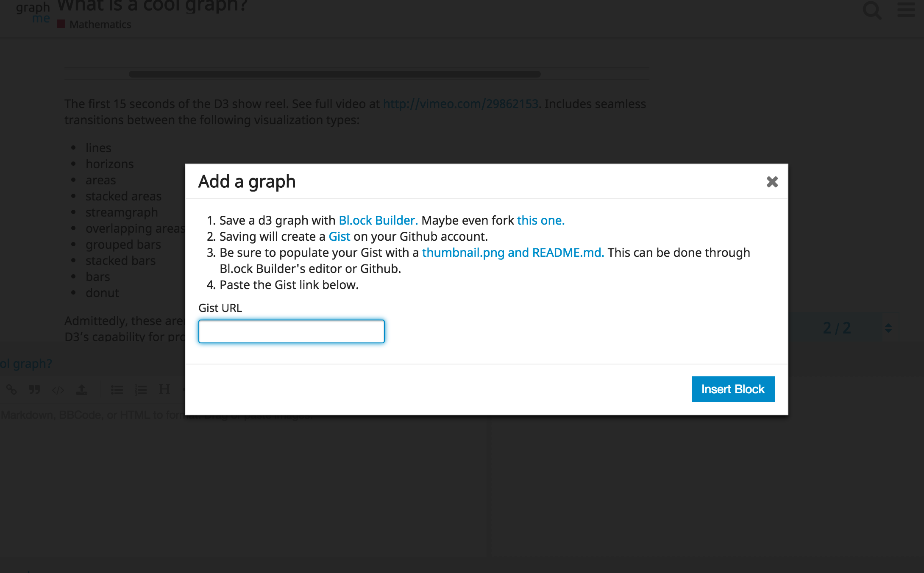Viewport: 924px width, 573px height.
Task: Click the Mathematics category color square
Action: [61, 24]
